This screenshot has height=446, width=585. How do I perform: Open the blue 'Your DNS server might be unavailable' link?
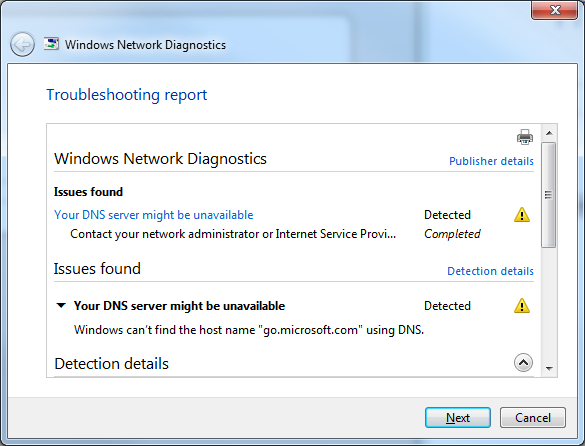tap(154, 215)
